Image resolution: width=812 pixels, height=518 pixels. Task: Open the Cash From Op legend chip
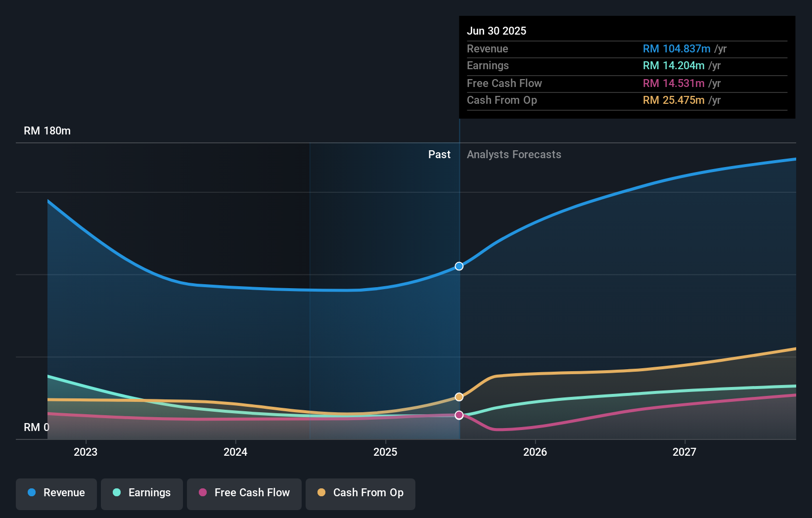[360, 493]
